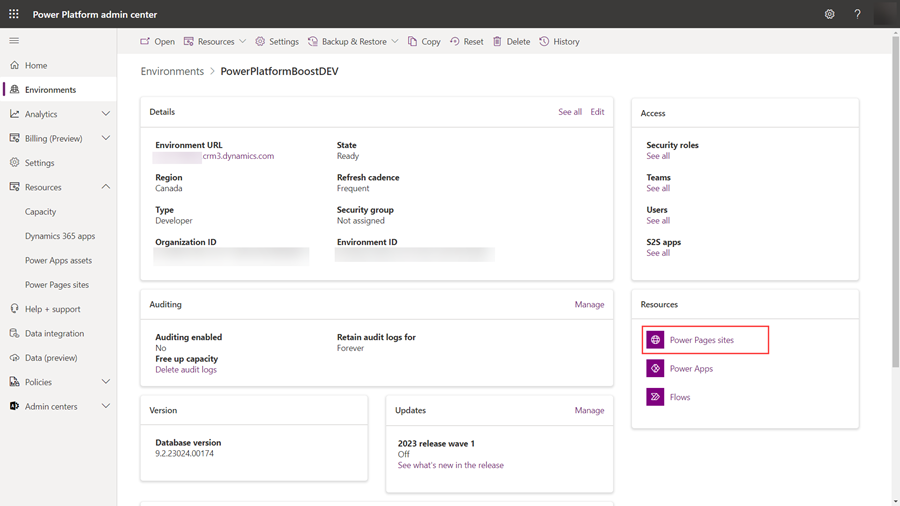Open the toolbar Resources dropdown arrow

coord(243,41)
